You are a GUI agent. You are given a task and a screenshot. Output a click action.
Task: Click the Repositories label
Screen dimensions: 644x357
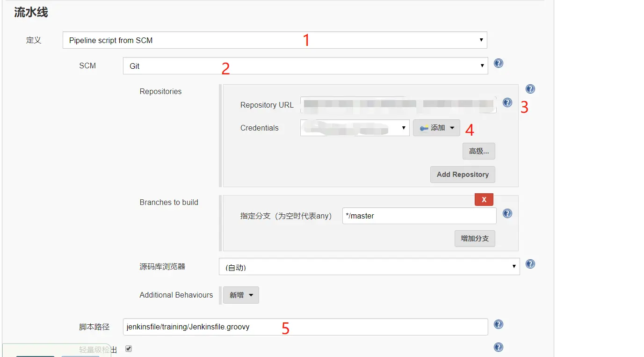[160, 92]
